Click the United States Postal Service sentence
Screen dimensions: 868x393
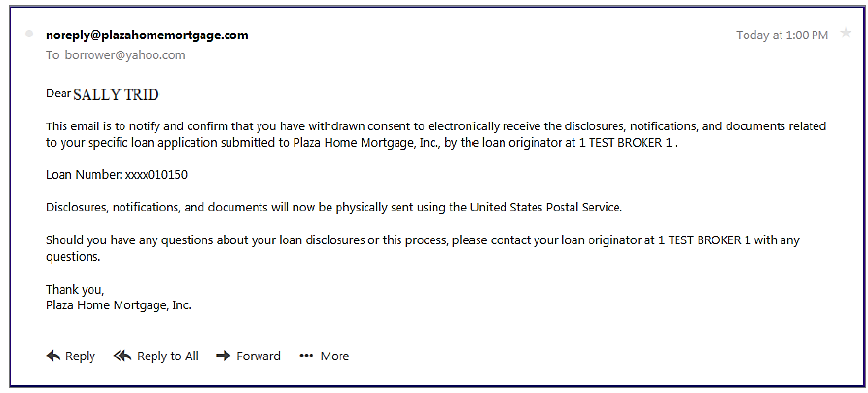(x=334, y=208)
